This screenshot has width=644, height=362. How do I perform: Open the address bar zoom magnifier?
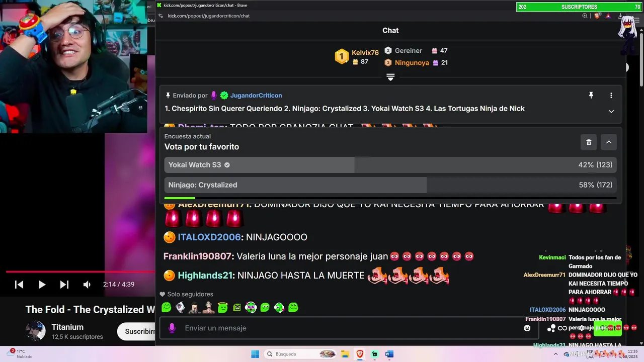coord(585,16)
